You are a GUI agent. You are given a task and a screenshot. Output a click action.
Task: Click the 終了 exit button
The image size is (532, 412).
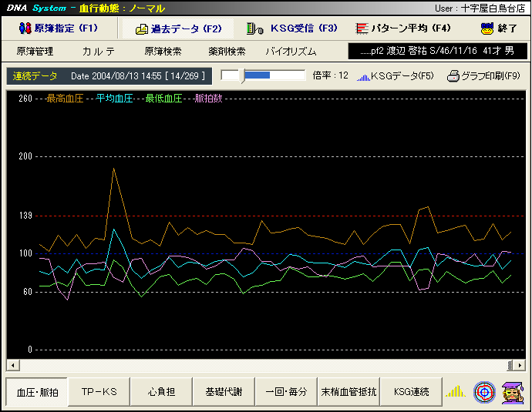pos(498,28)
